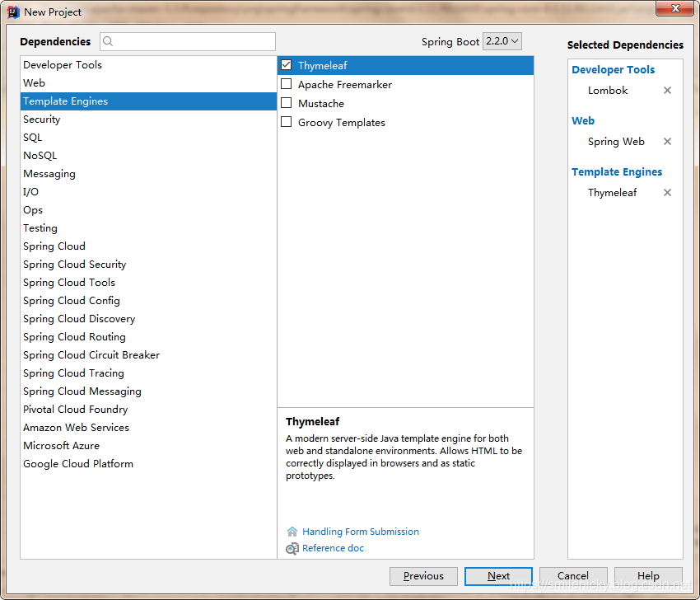
Task: Click the IntelliJ icon in the title bar
Action: click(13, 12)
